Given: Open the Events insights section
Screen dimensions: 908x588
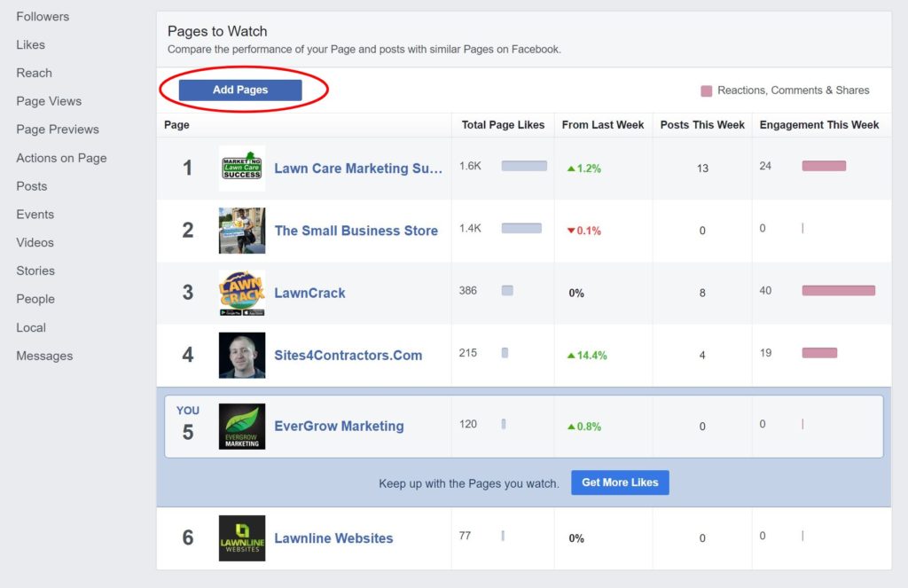Looking at the screenshot, I should (35, 215).
